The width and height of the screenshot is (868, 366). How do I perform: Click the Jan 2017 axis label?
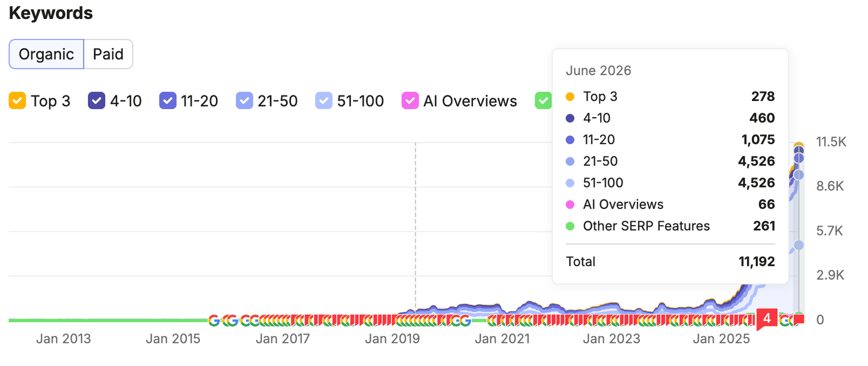pos(283,339)
